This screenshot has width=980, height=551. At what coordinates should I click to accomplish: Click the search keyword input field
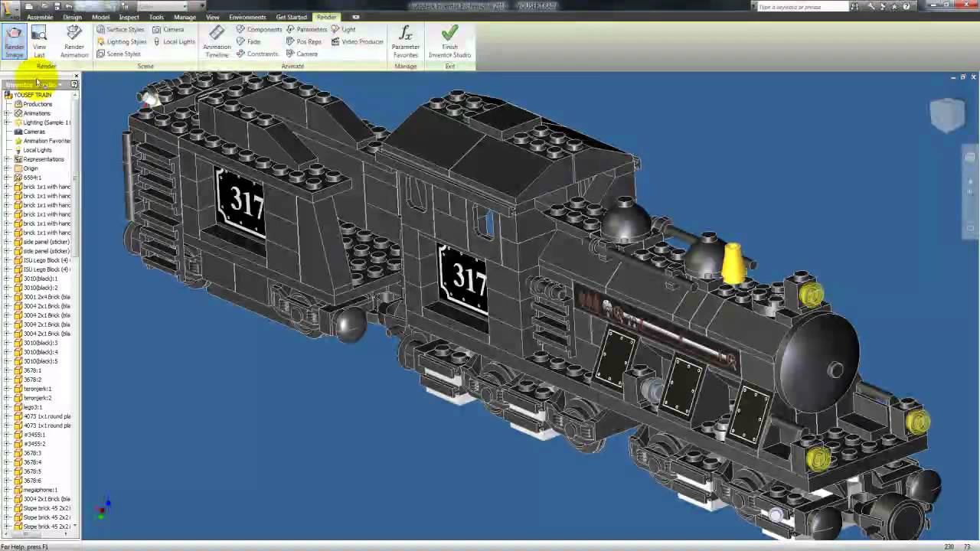coord(802,7)
